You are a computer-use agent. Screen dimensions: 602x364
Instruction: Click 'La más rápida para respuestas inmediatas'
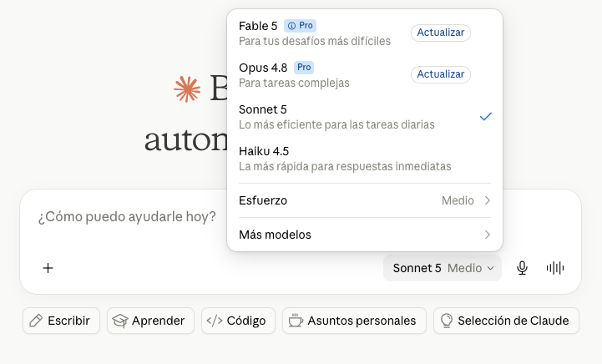pyautogui.click(x=345, y=167)
